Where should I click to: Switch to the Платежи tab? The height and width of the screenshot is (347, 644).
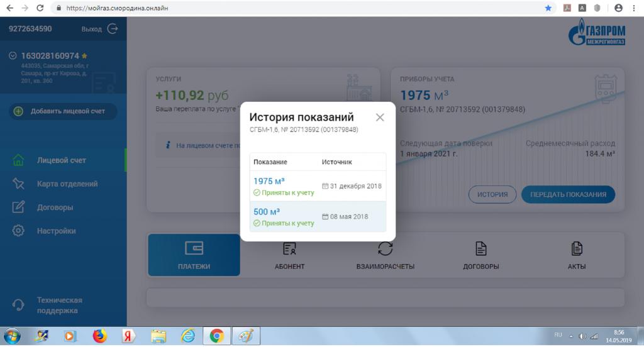click(x=194, y=255)
